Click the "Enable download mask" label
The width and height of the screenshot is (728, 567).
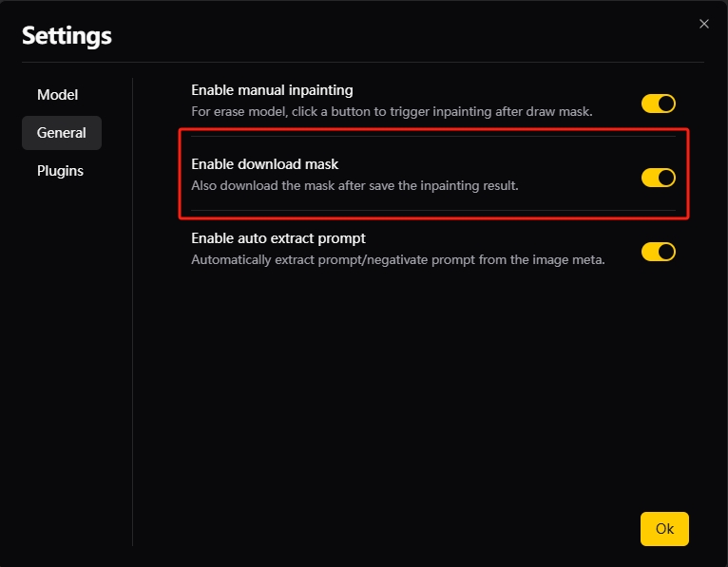coord(264,164)
